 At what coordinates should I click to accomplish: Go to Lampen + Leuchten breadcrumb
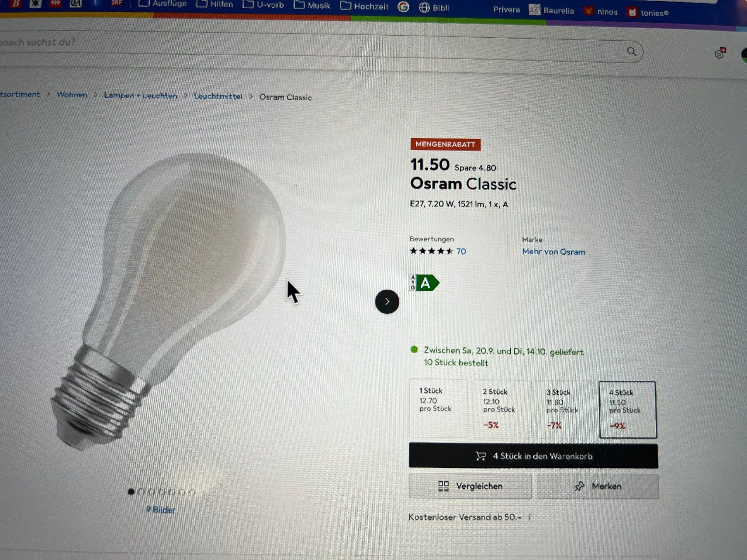pyautogui.click(x=140, y=95)
